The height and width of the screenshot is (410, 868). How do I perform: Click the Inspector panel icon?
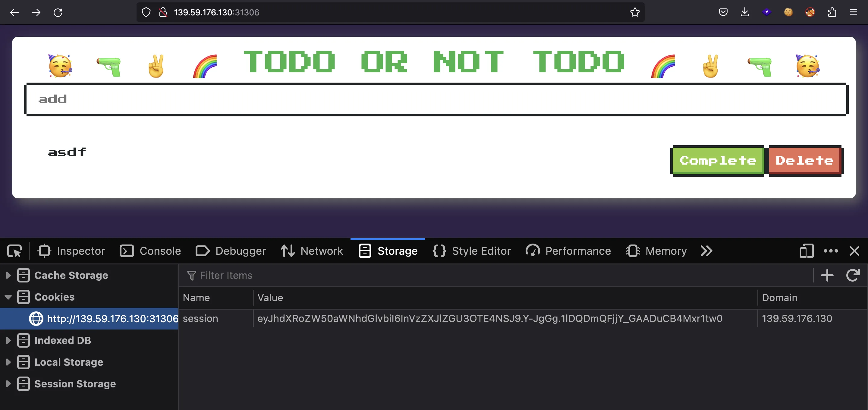coord(44,251)
